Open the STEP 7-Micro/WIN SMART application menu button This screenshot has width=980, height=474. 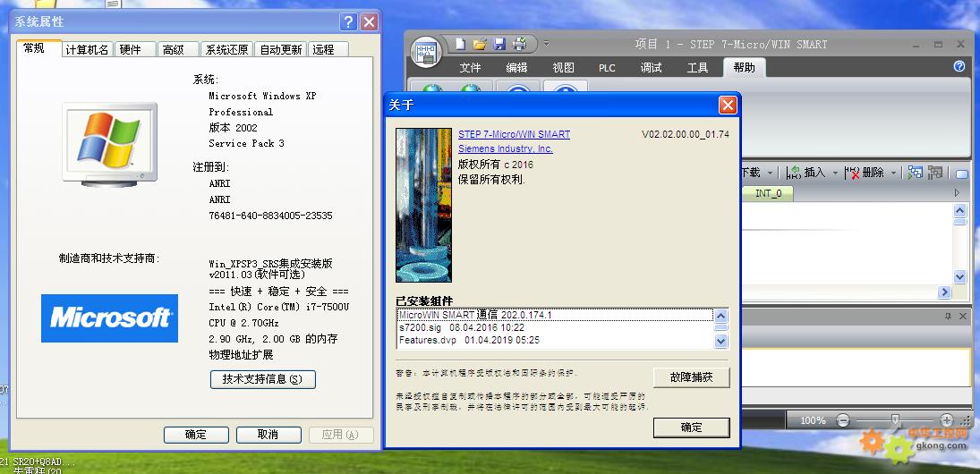(426, 52)
